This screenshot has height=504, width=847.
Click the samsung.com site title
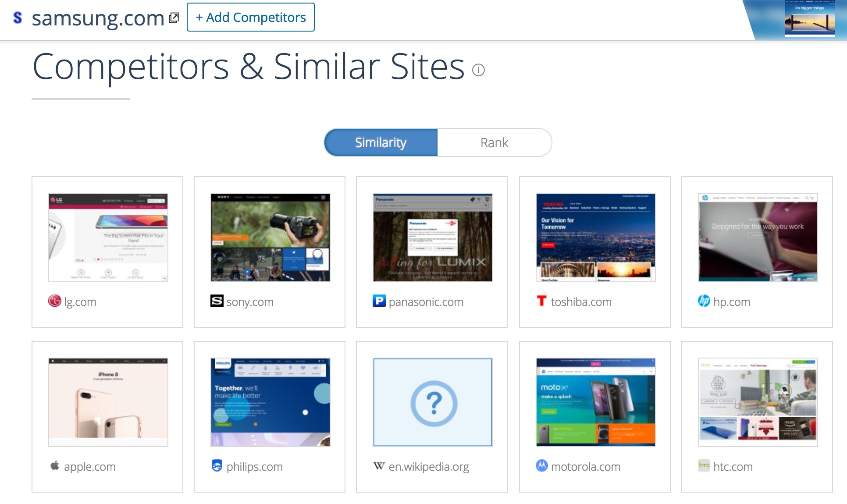[98, 18]
